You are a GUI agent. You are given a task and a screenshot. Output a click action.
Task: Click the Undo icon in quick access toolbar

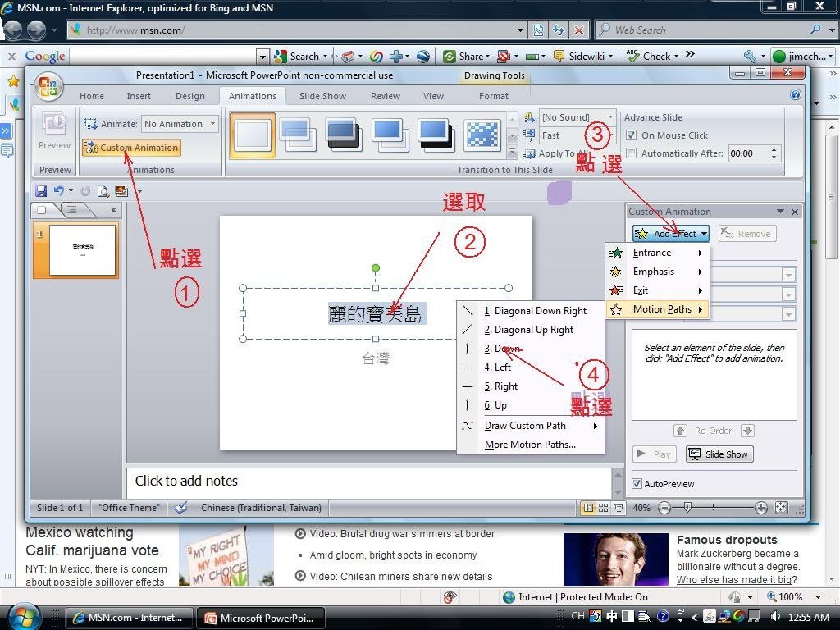59,190
